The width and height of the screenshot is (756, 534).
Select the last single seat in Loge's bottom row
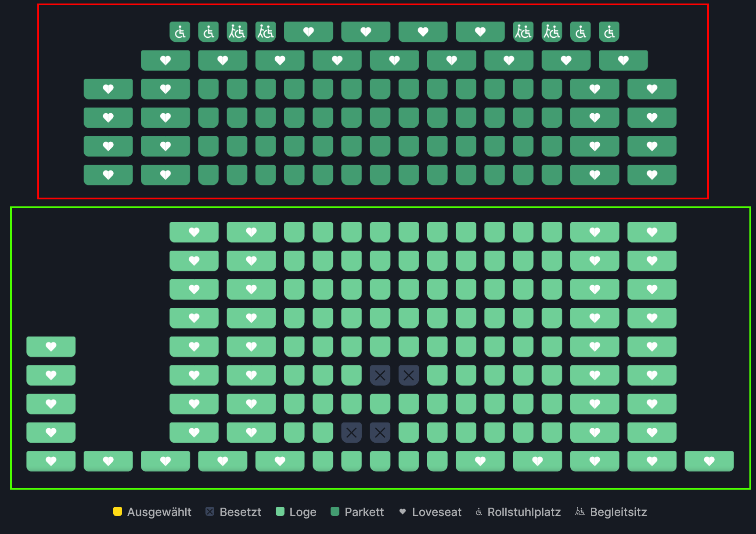[437, 461]
